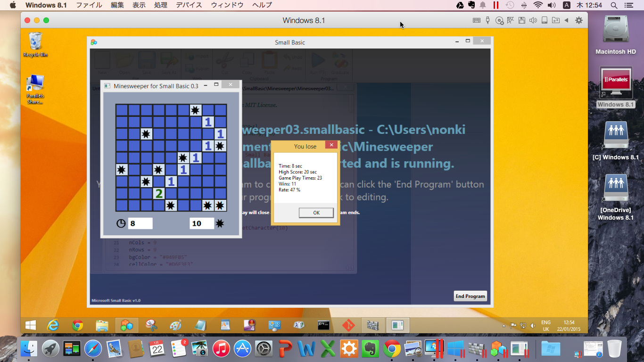Select the 'Time: 8 sec' line

(290, 166)
